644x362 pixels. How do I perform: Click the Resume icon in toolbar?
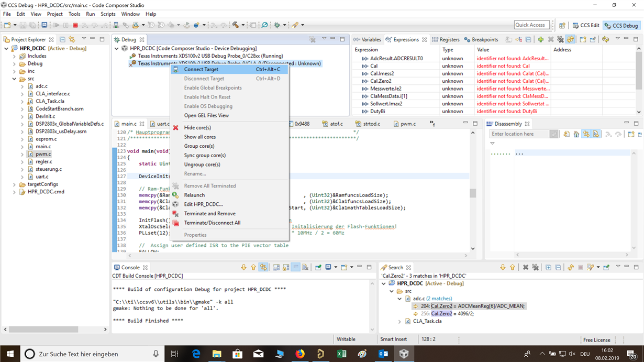[56, 25]
